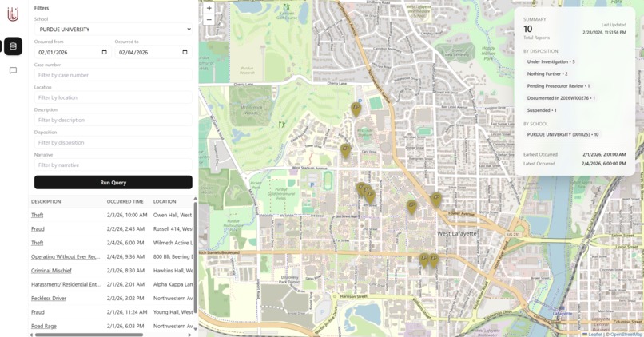Viewport: 644px width, 337px height.
Task: Focus the Filter by description field
Action: click(x=113, y=121)
